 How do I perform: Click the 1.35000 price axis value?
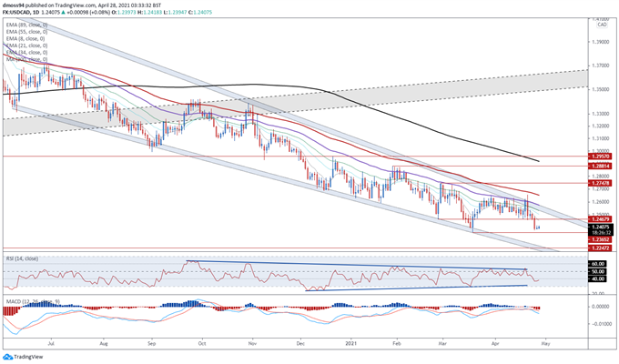click(x=601, y=89)
